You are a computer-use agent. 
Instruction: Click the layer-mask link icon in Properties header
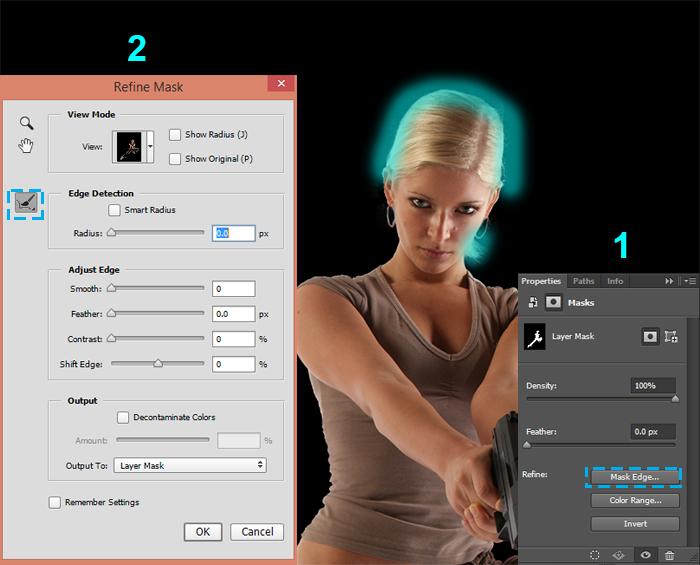click(x=533, y=302)
